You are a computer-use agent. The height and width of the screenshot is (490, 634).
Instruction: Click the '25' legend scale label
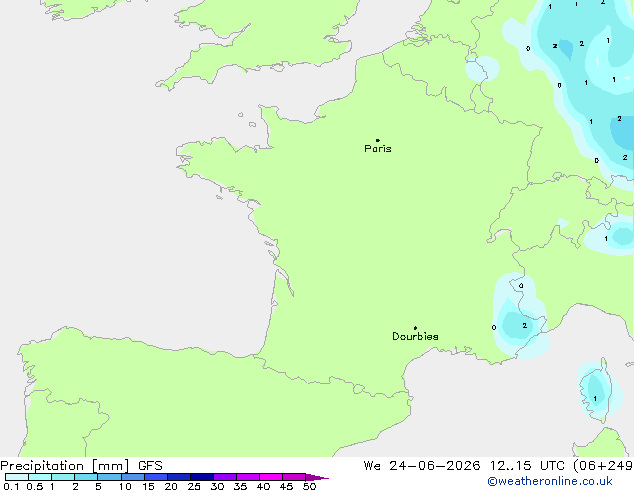(194, 486)
